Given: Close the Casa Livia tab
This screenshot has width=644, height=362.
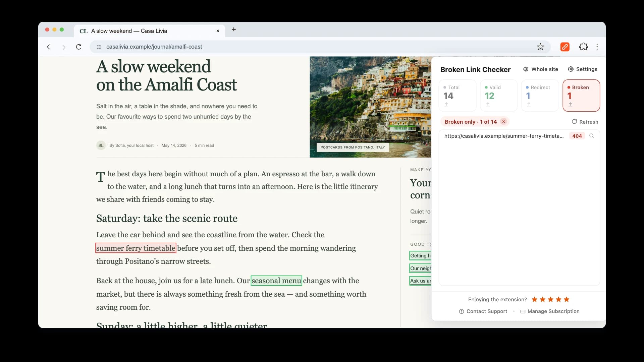Looking at the screenshot, I should click(218, 31).
